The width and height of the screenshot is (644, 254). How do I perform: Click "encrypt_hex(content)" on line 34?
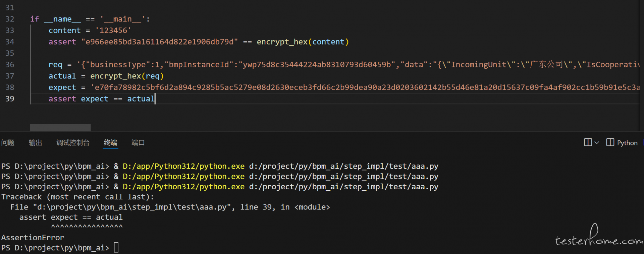[303, 42]
